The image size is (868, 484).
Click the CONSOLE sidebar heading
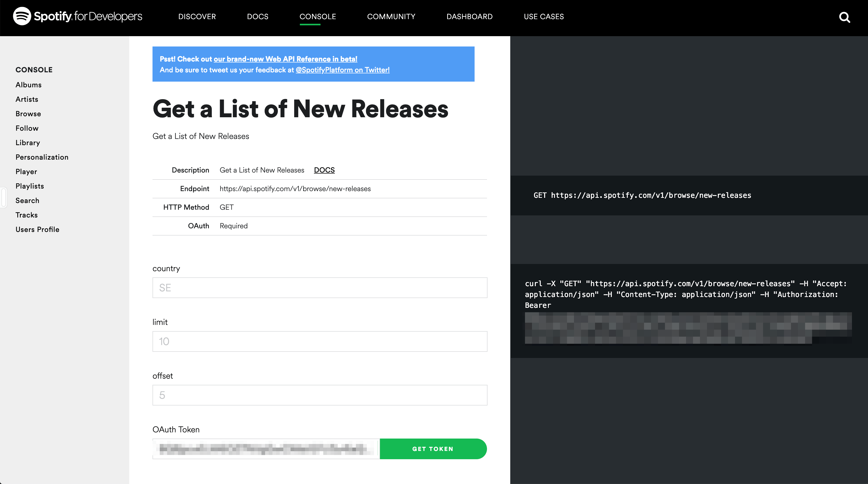pyautogui.click(x=34, y=70)
